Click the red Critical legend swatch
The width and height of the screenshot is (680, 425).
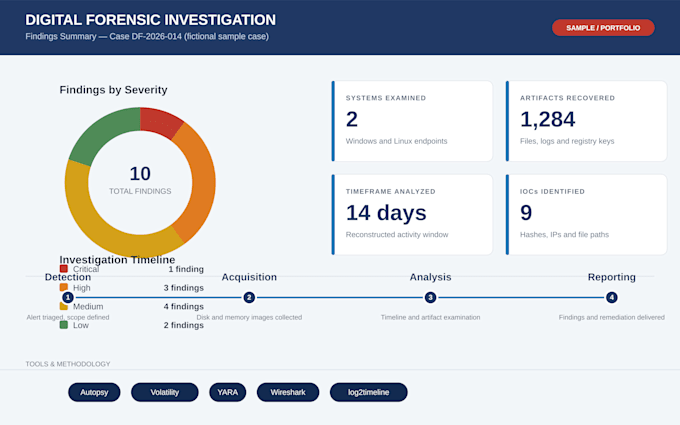[64, 269]
